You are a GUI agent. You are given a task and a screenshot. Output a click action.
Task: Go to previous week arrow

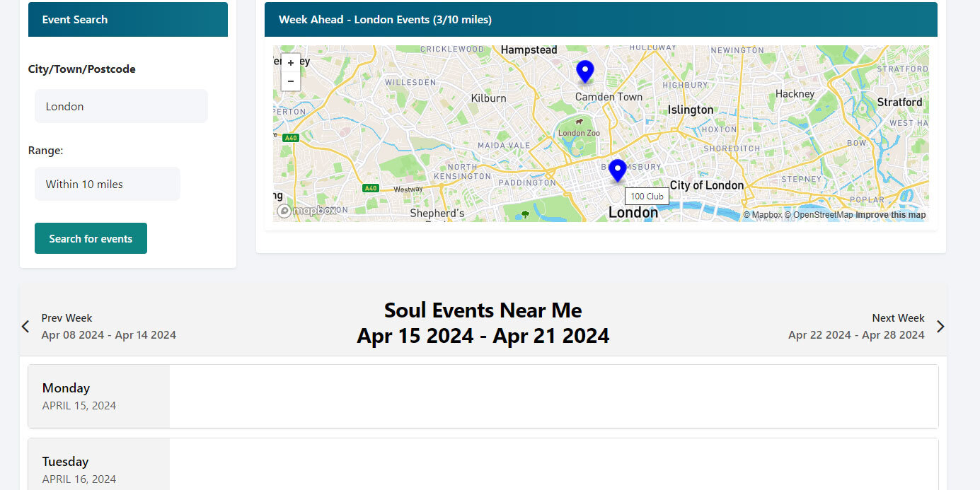(25, 327)
